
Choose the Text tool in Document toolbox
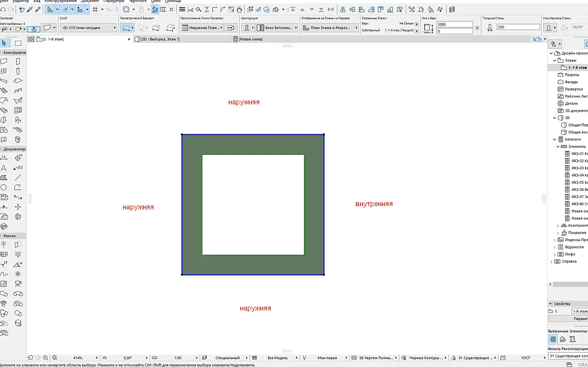[x=4, y=168]
